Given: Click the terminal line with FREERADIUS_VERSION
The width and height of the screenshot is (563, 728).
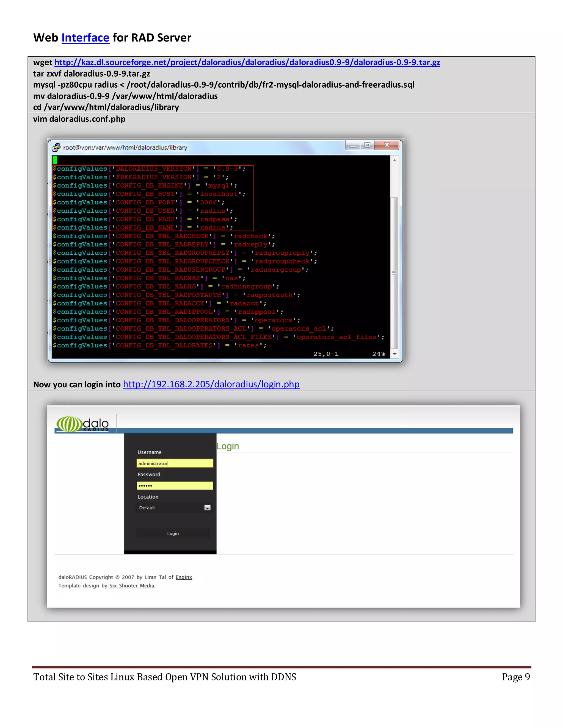Looking at the screenshot, I should coord(140,177).
